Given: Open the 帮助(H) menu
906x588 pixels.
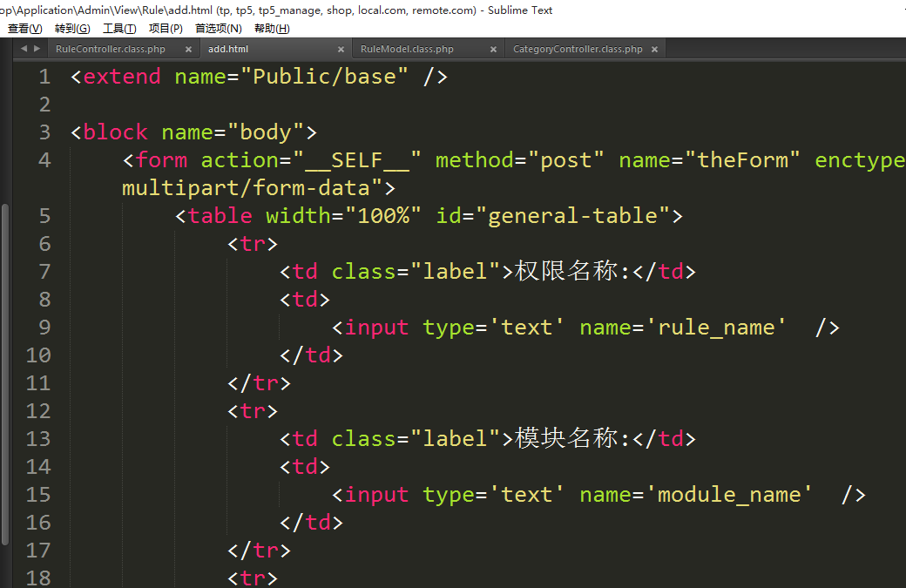Looking at the screenshot, I should click(272, 29).
